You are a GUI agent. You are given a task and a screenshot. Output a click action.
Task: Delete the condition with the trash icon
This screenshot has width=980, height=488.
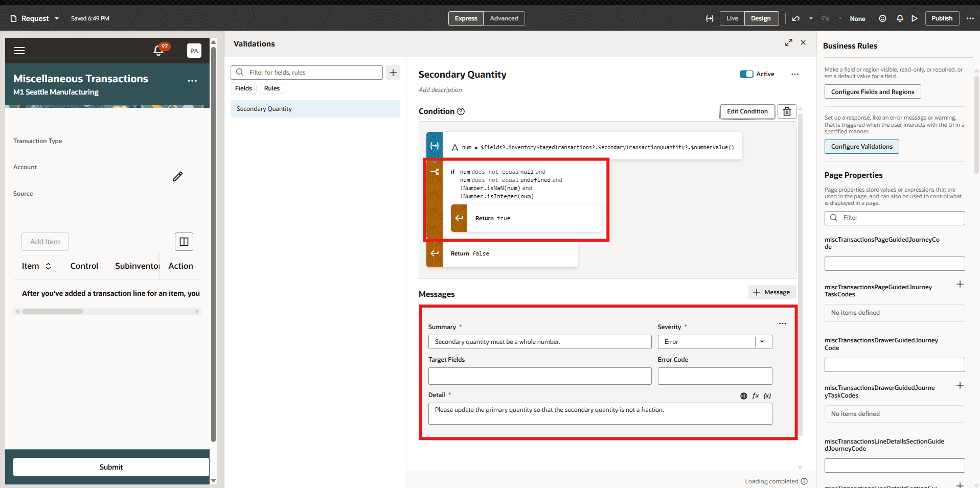click(x=787, y=111)
